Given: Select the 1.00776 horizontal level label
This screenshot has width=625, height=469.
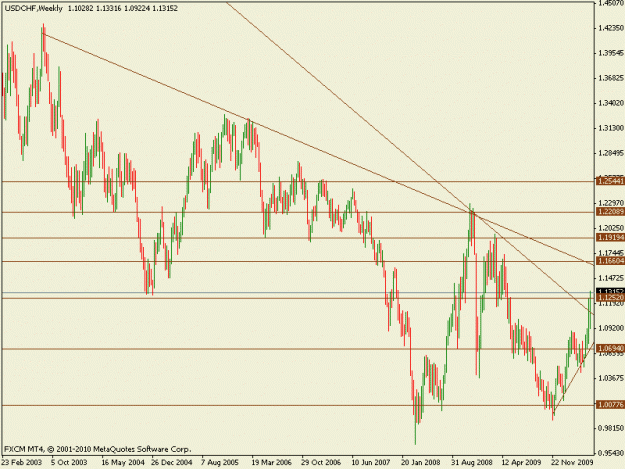Looking at the screenshot, I should pyautogui.click(x=610, y=405).
